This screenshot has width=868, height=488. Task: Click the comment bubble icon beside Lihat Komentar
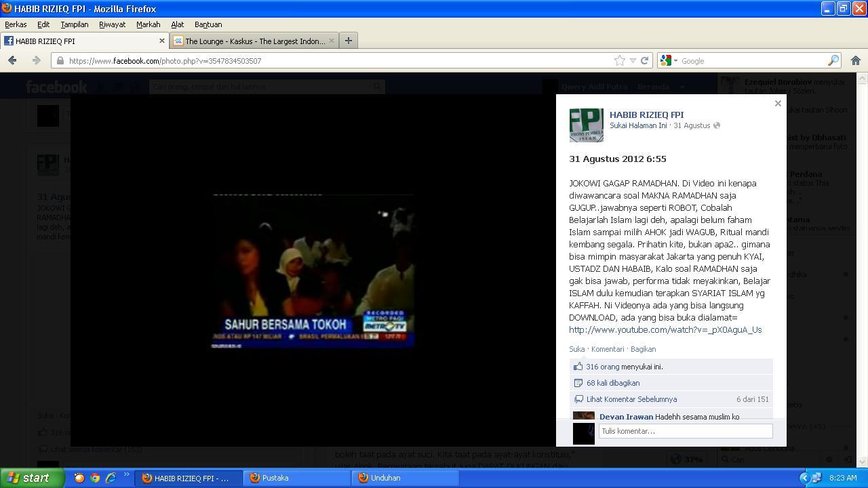(x=578, y=399)
